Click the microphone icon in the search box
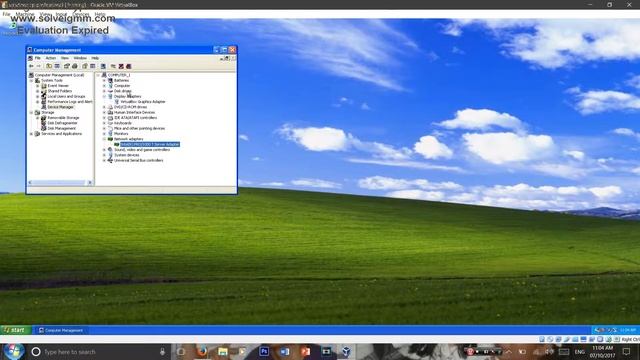 [162, 351]
